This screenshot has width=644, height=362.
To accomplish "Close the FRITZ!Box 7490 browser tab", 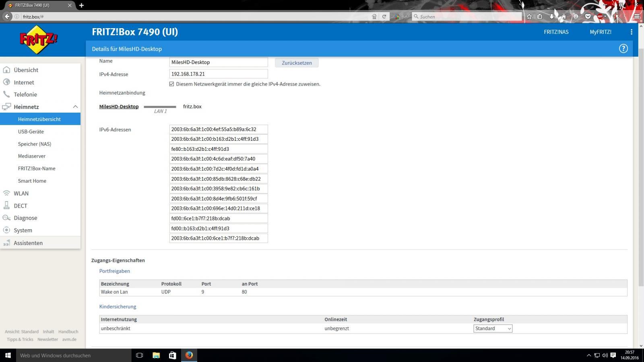I will point(70,5).
